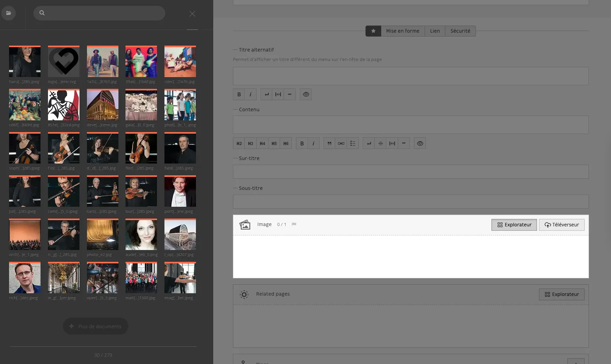Click the Contenu text area
The width and height of the screenshot is (611, 364).
[411, 125]
